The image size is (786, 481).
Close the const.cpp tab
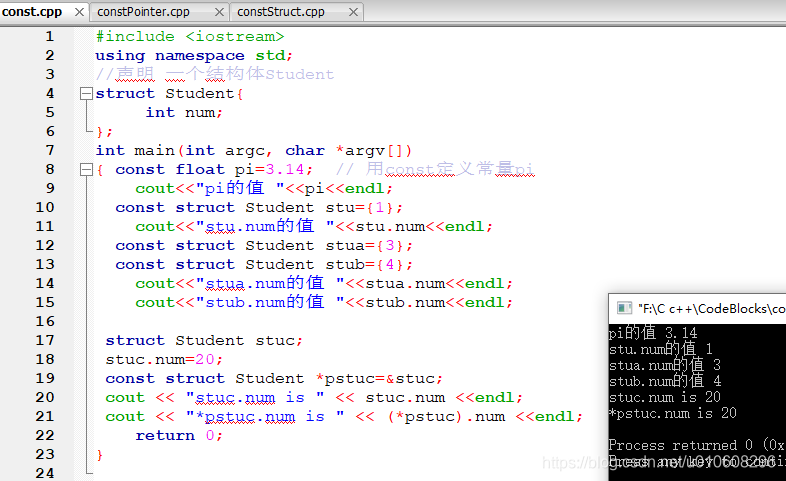pos(79,12)
